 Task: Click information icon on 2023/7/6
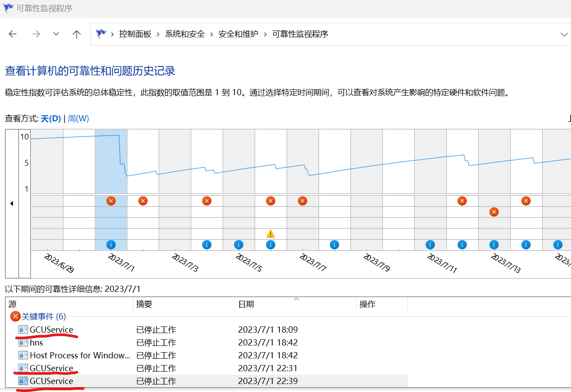(270, 245)
